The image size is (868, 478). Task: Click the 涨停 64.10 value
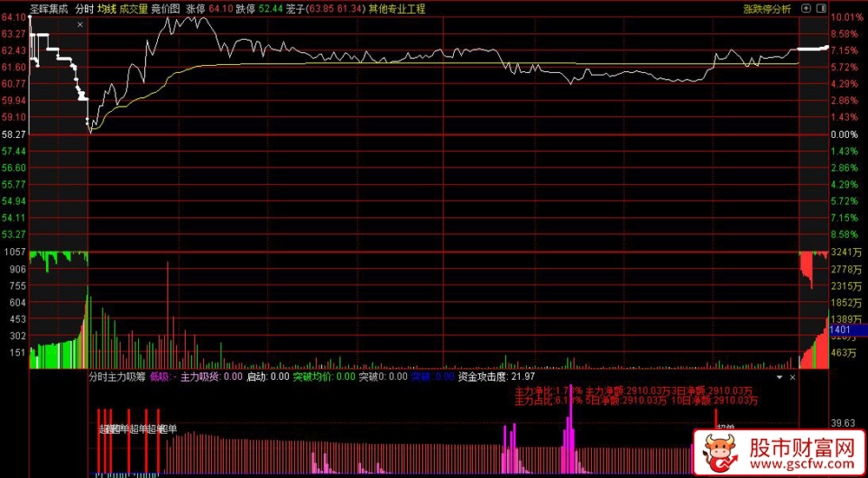(208, 9)
